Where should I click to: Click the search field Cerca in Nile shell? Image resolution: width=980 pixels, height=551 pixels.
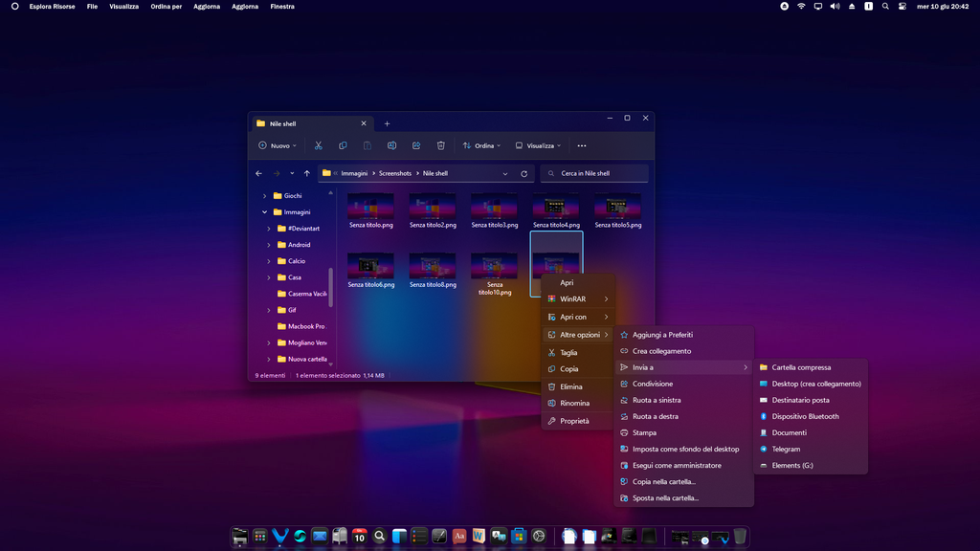pos(594,174)
